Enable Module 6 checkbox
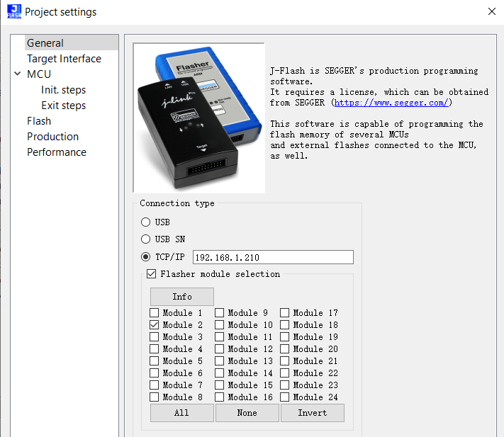The width and height of the screenshot is (504, 437). click(155, 373)
